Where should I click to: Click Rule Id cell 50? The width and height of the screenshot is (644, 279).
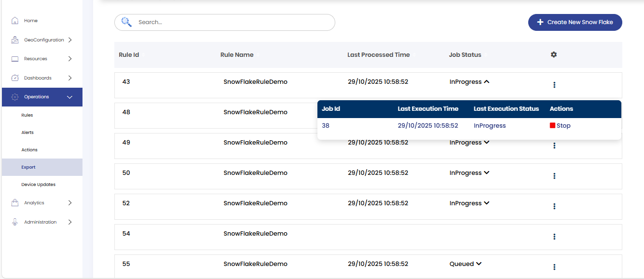126,173
